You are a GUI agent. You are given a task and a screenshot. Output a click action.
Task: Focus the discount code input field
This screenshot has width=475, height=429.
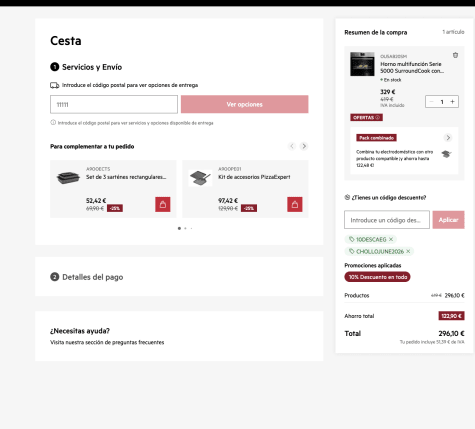coord(387,220)
